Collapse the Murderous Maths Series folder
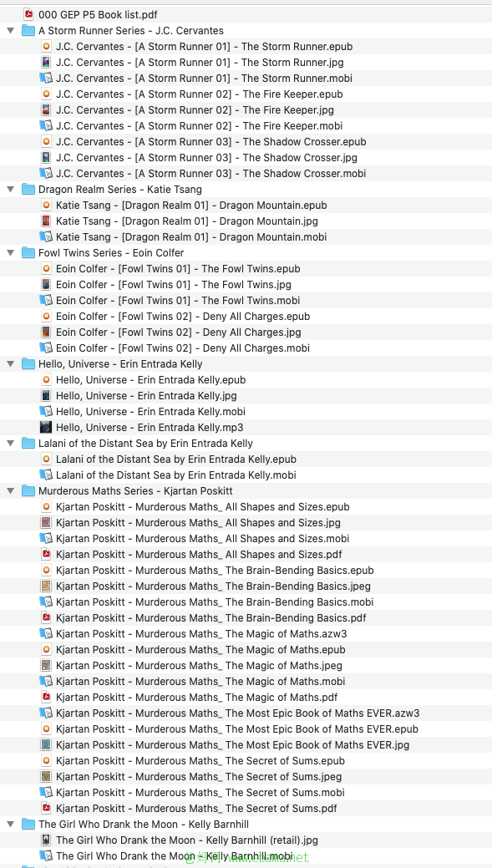The height and width of the screenshot is (868, 492). coord(10,491)
